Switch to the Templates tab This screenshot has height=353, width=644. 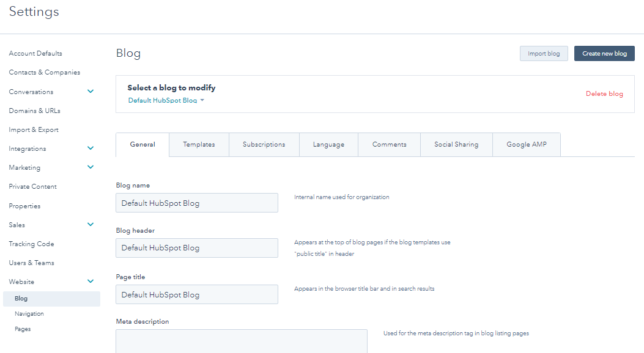coord(199,145)
